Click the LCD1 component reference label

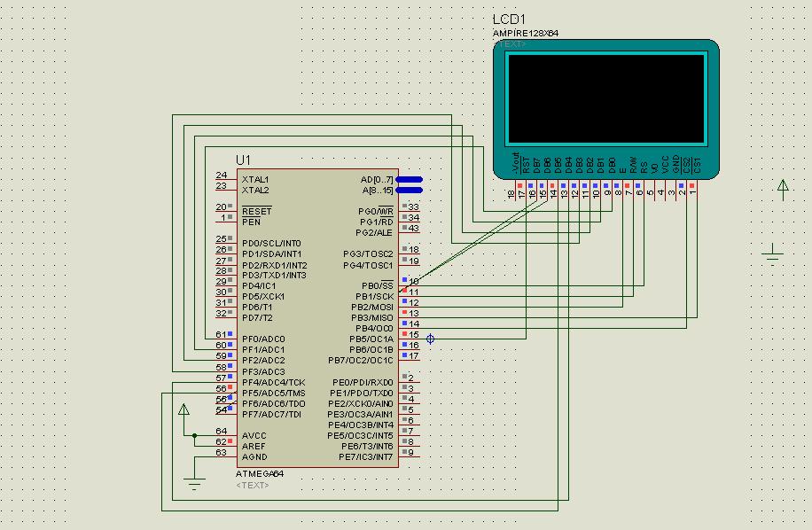tap(509, 19)
